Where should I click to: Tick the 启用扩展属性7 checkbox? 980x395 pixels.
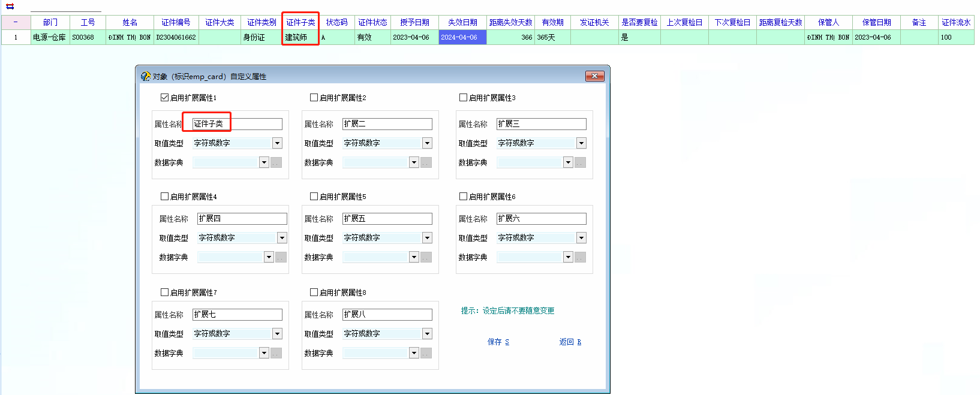[164, 292]
